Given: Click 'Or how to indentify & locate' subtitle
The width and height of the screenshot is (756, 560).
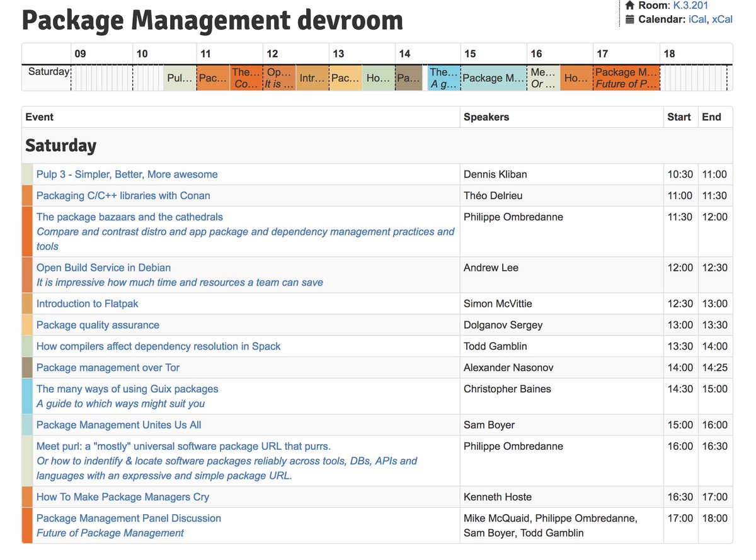Looking at the screenshot, I should coord(227,469).
